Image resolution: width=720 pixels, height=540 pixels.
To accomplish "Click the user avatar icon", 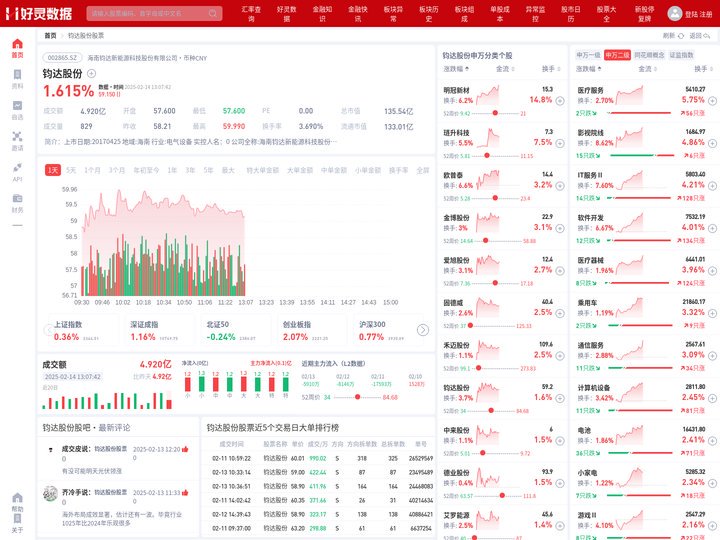I will tap(674, 13).
